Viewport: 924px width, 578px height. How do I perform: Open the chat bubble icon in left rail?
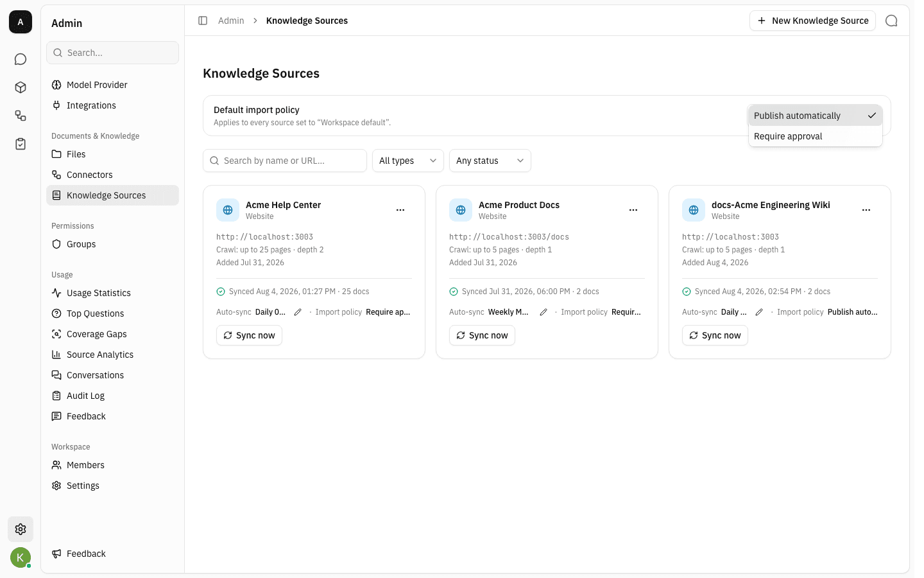pos(21,59)
